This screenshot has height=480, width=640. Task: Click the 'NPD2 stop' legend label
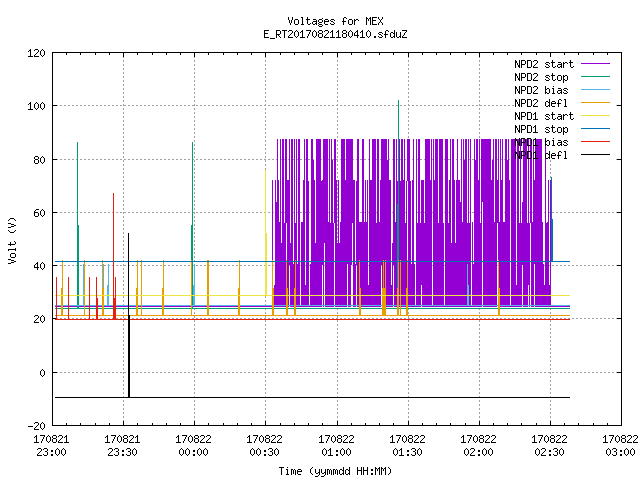click(541, 77)
